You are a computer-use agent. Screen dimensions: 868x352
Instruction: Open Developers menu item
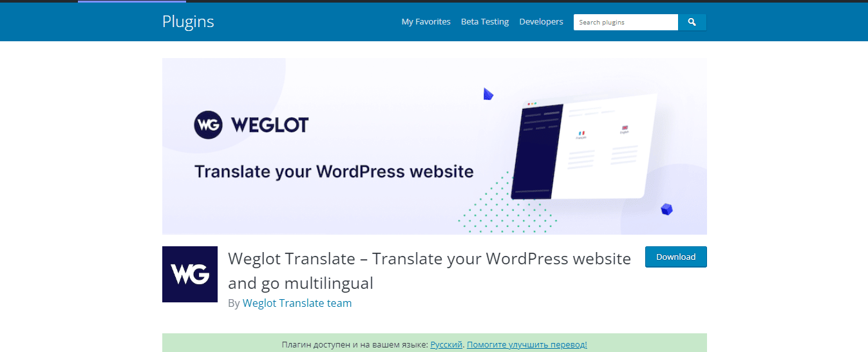[541, 22]
